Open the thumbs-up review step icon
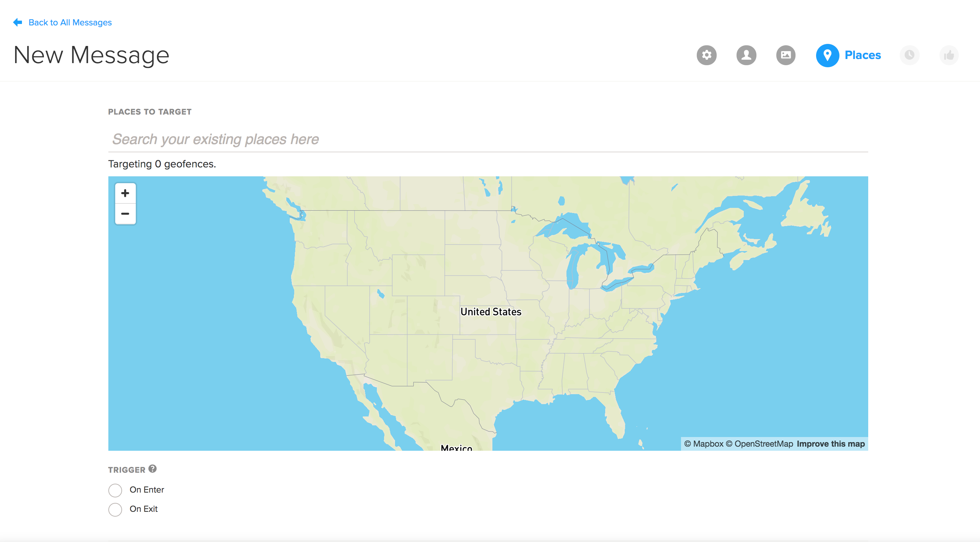The height and width of the screenshot is (542, 980). click(949, 55)
